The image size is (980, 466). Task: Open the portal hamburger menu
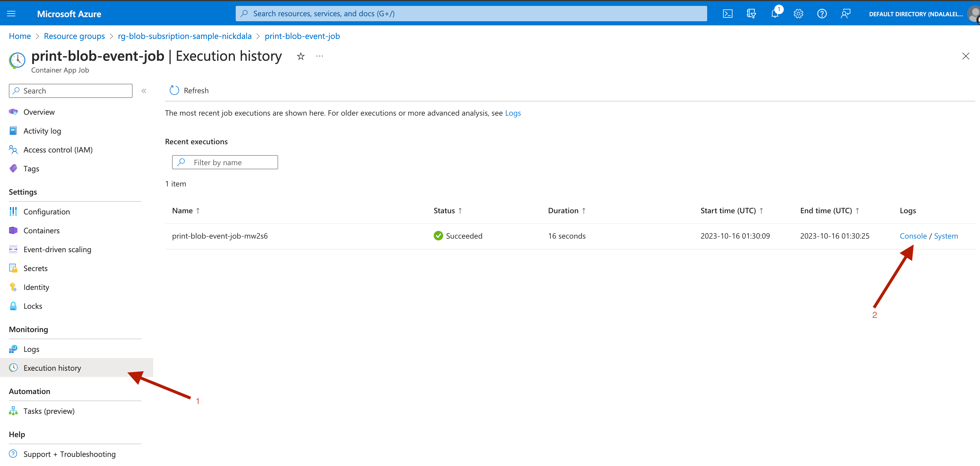pos(11,14)
